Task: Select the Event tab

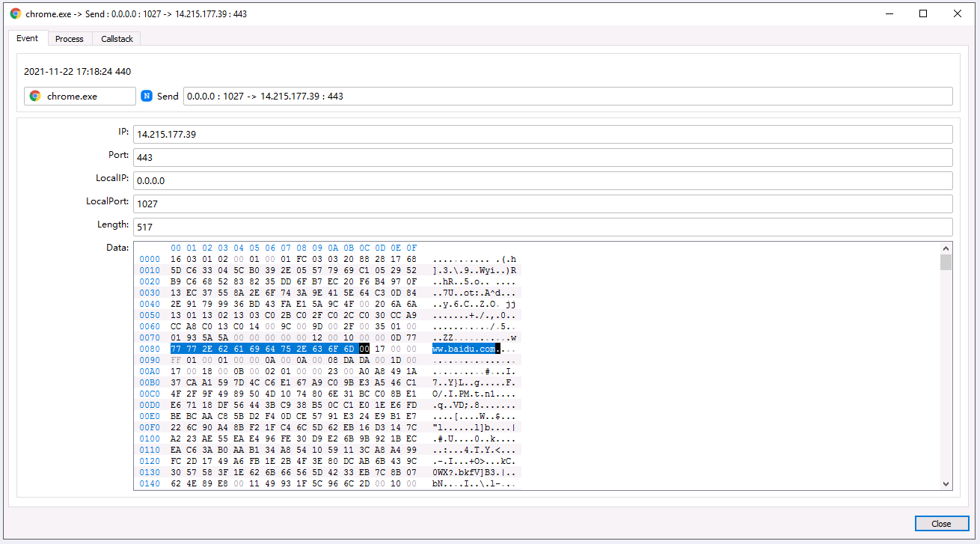Action: [27, 38]
